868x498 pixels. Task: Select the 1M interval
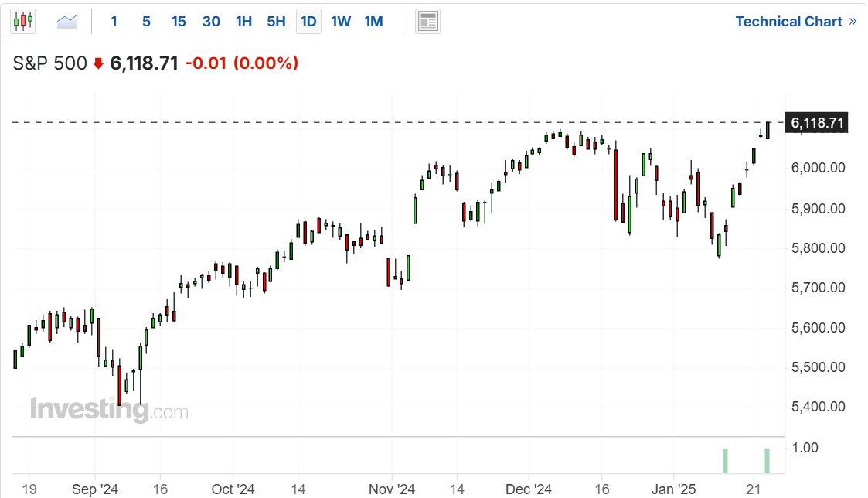pyautogui.click(x=373, y=22)
